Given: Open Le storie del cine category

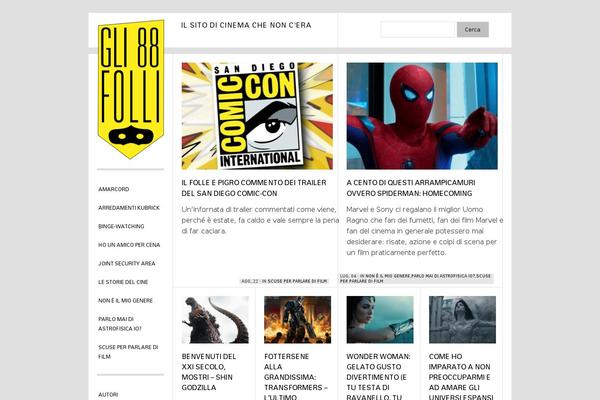Looking at the screenshot, I should (x=123, y=282).
